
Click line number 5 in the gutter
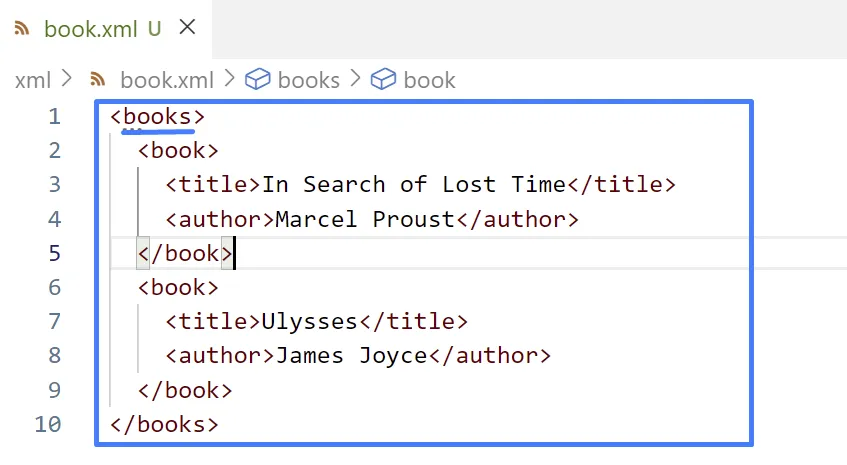pyautogui.click(x=54, y=253)
